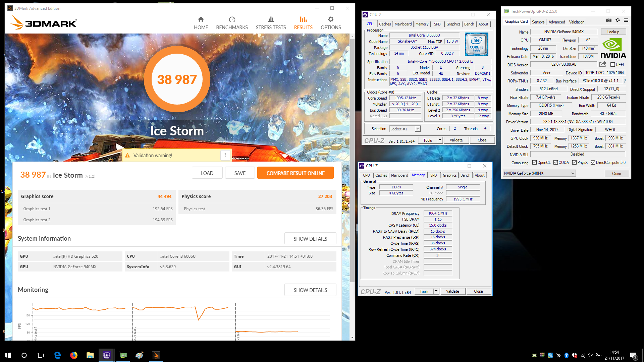Open Tools dropdown arrow in upper CPU-Z
Viewport: 644px width, 362px height.
pos(440,140)
